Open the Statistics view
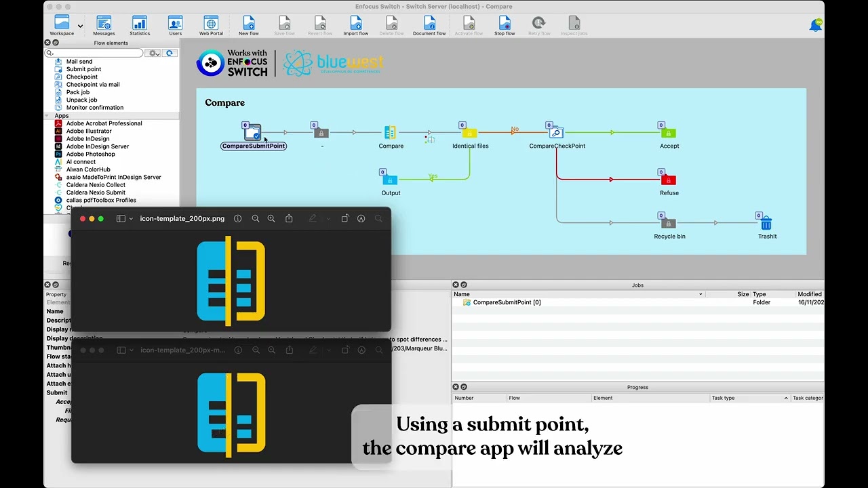Image resolution: width=868 pixels, height=488 pixels. [140, 26]
